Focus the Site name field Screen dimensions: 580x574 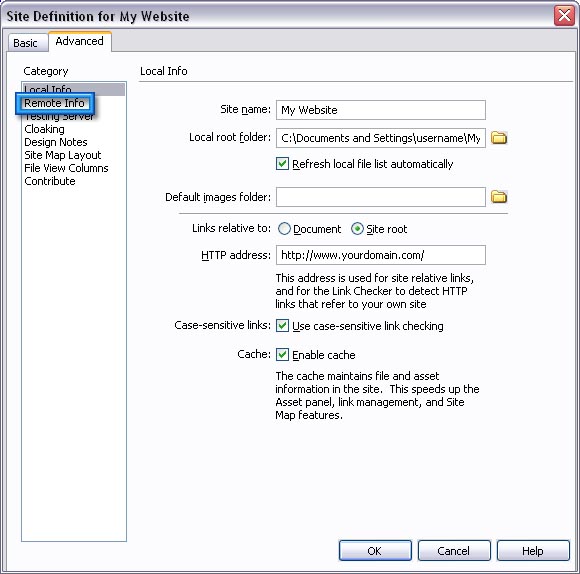coord(381,110)
